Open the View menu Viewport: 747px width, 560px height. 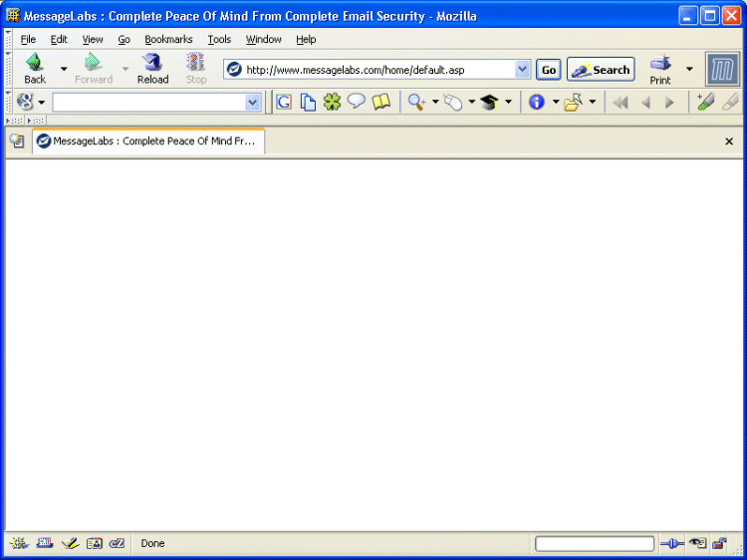point(93,39)
